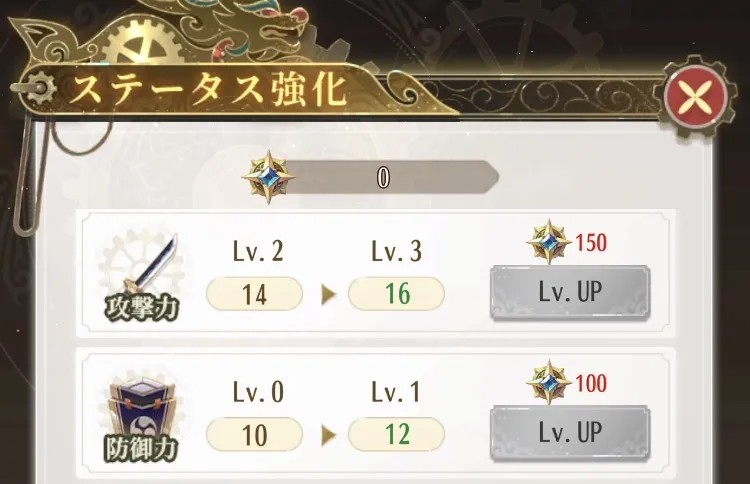Tap the star cost icon next to 100

[549, 382]
